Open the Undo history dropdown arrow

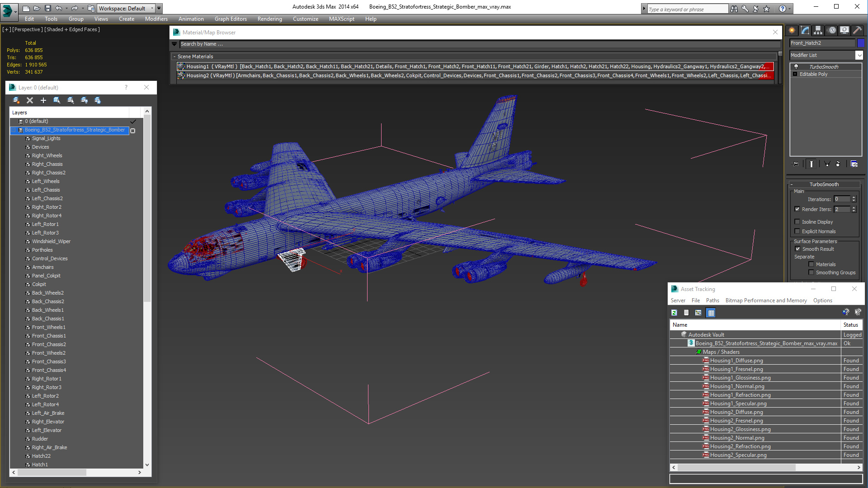pos(66,8)
